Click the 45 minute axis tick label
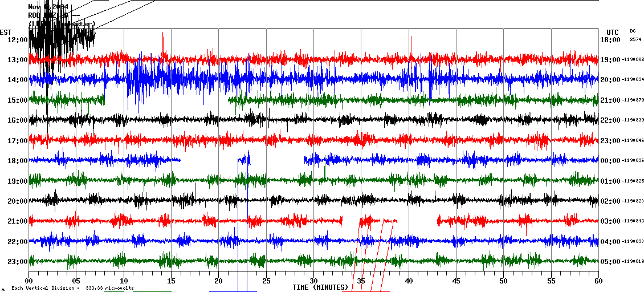 456,281
